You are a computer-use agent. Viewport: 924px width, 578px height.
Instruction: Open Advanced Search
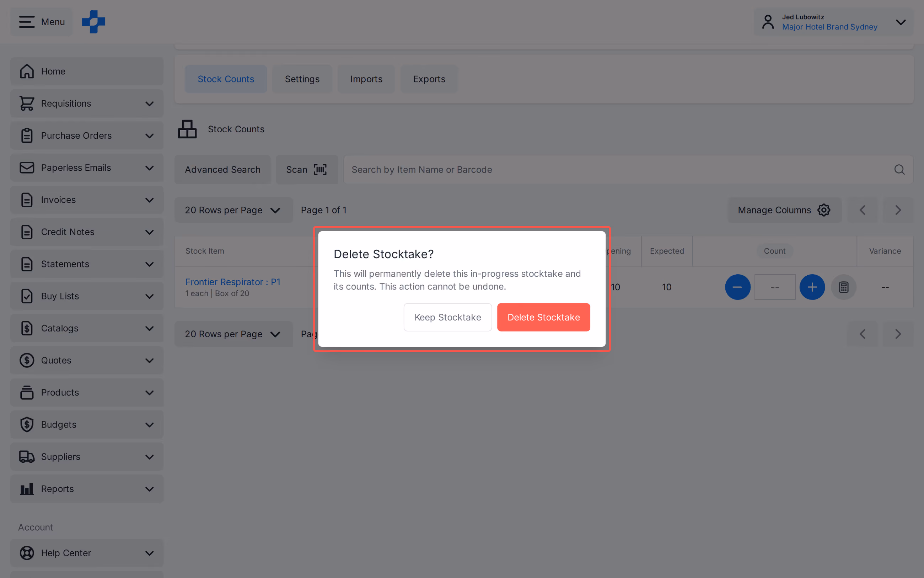point(222,169)
